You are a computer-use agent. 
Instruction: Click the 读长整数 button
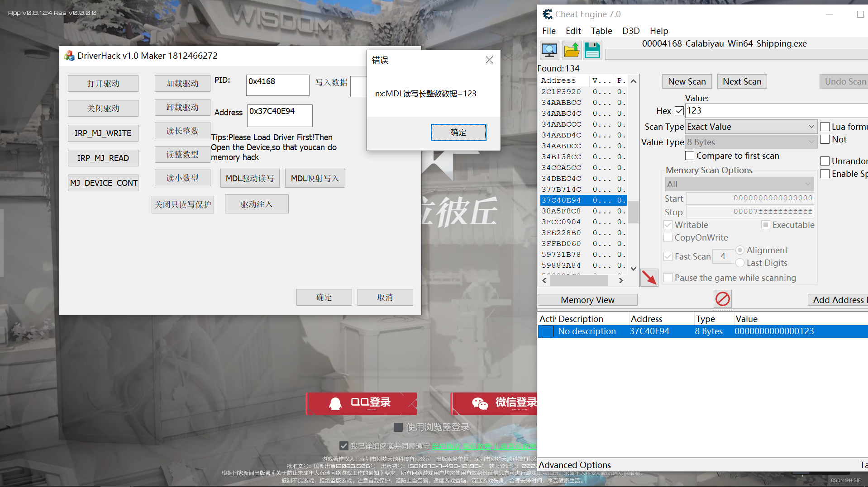(x=182, y=131)
